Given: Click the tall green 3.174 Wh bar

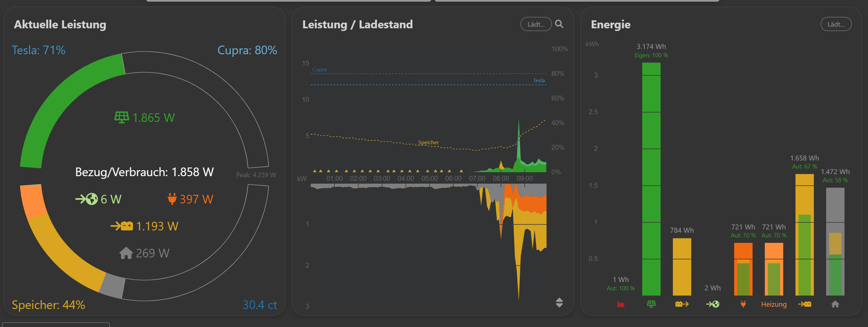Looking at the screenshot, I should point(651,179).
